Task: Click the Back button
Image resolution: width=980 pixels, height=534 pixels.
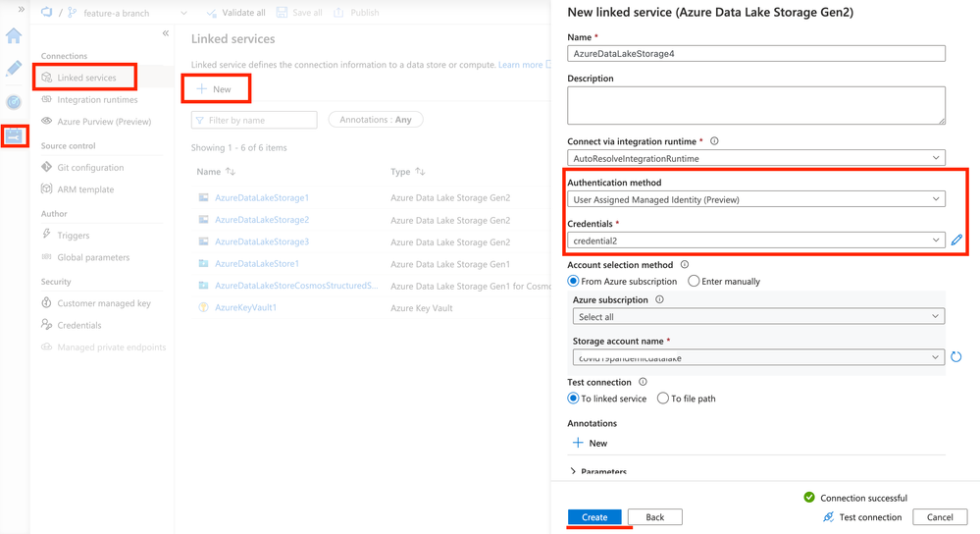Action: click(x=655, y=517)
